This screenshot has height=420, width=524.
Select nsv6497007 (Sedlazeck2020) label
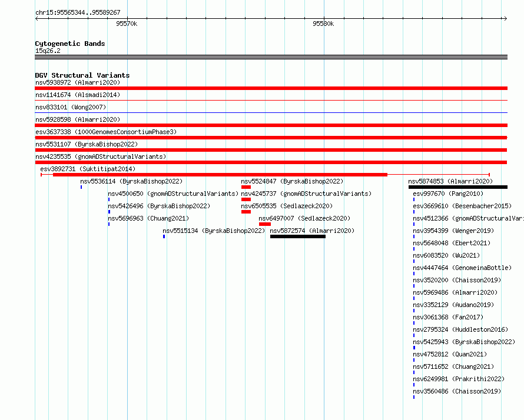click(x=304, y=218)
